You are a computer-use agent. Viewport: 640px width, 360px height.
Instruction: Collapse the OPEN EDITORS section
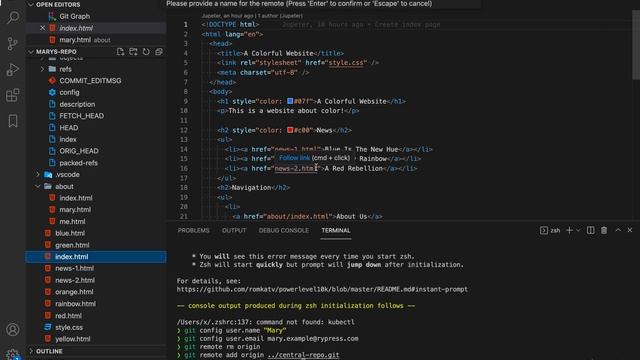(31, 4)
